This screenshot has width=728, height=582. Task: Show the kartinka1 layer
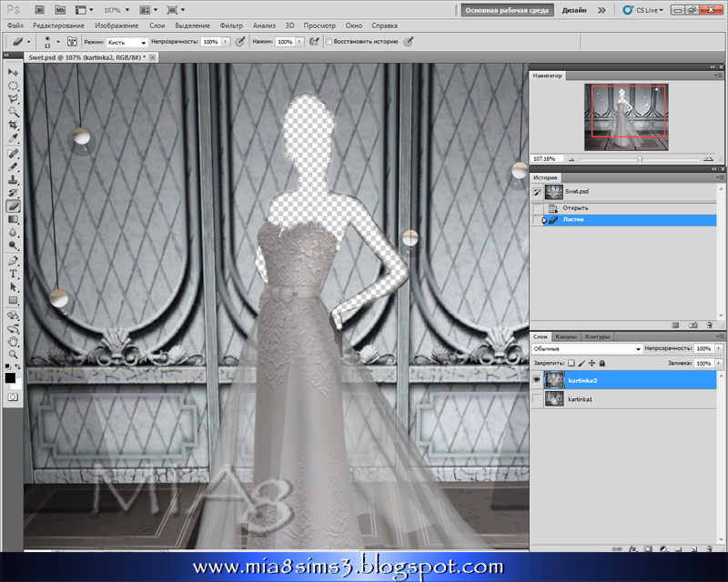[x=537, y=398]
